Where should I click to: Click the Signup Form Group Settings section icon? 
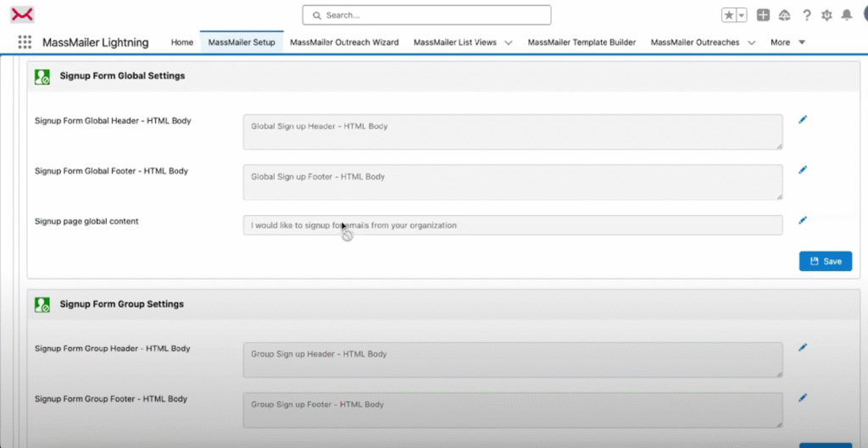click(42, 304)
